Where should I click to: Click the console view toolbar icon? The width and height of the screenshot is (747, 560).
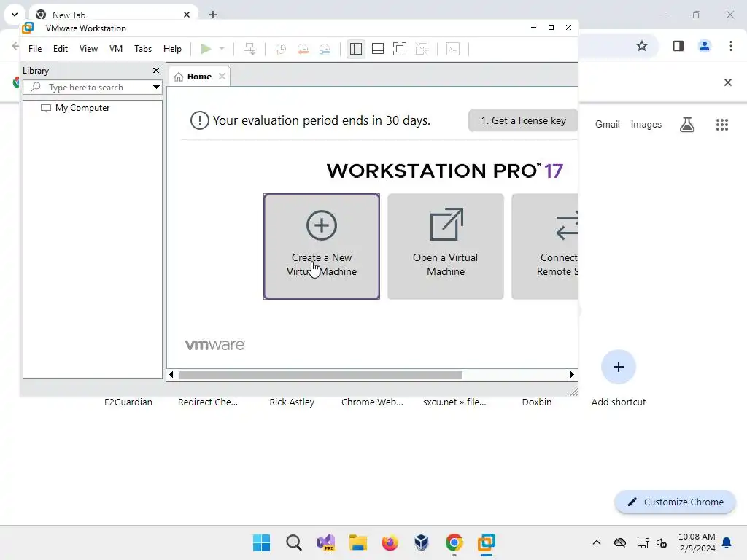452,49
